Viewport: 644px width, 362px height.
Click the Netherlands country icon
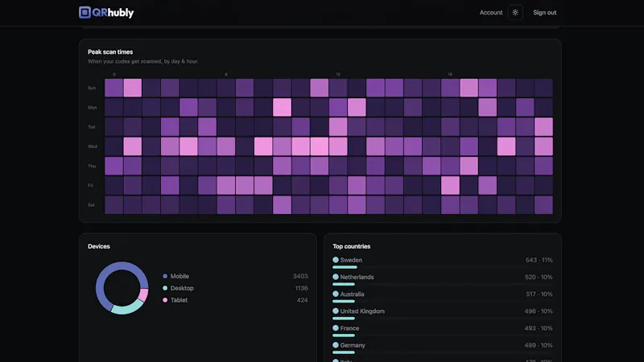pos(336,277)
